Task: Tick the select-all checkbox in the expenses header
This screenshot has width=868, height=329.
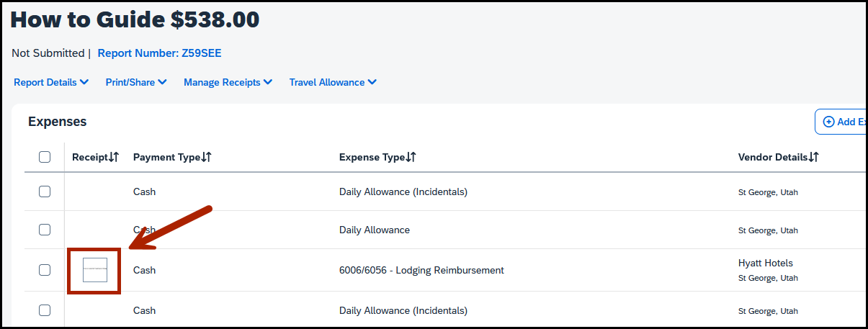Action: tap(45, 157)
